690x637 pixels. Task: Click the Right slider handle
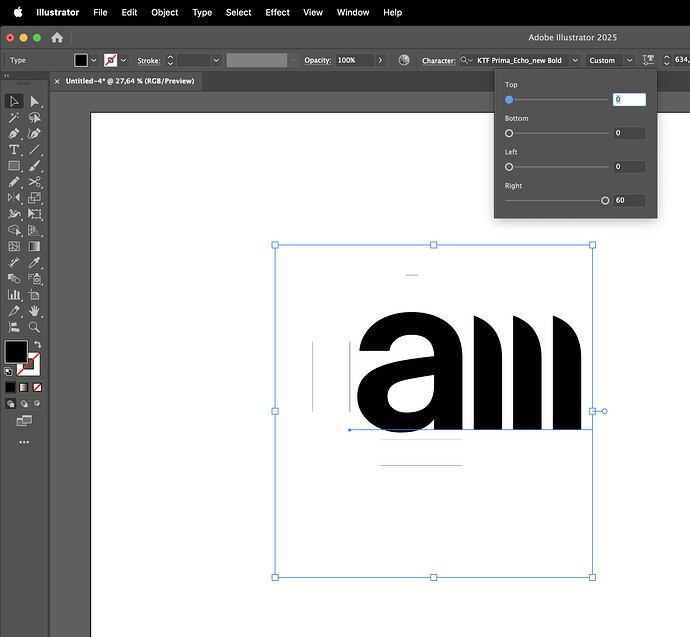tap(605, 200)
